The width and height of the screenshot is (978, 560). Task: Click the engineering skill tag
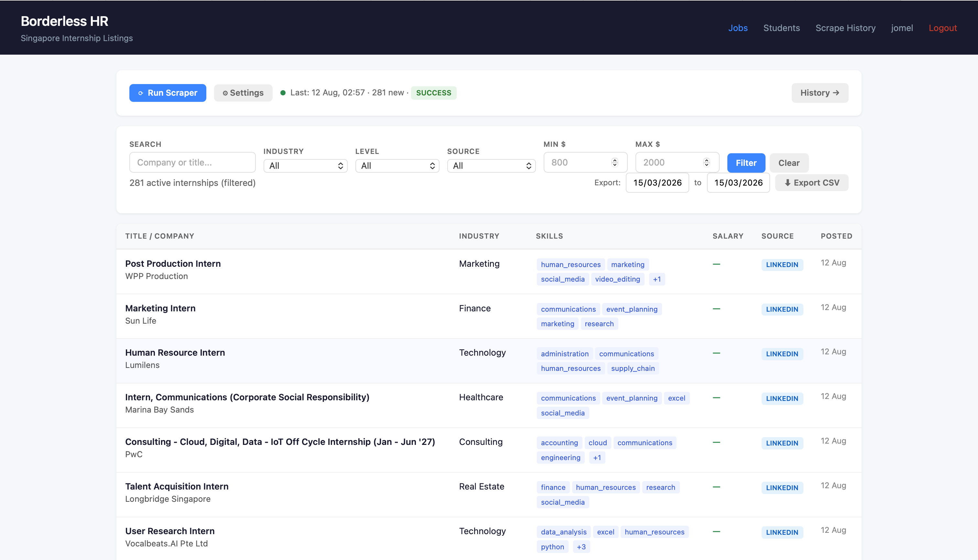[x=560, y=458]
